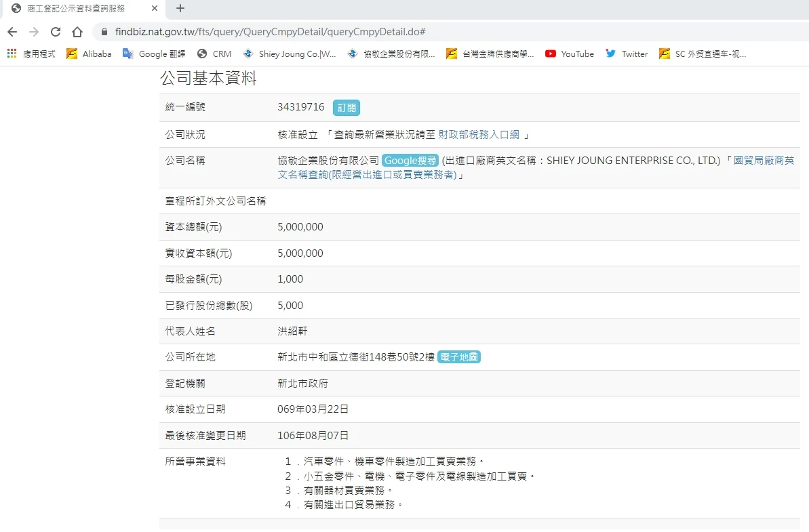Reload the current page
Image resolution: width=809 pixels, height=532 pixels.
(x=56, y=32)
